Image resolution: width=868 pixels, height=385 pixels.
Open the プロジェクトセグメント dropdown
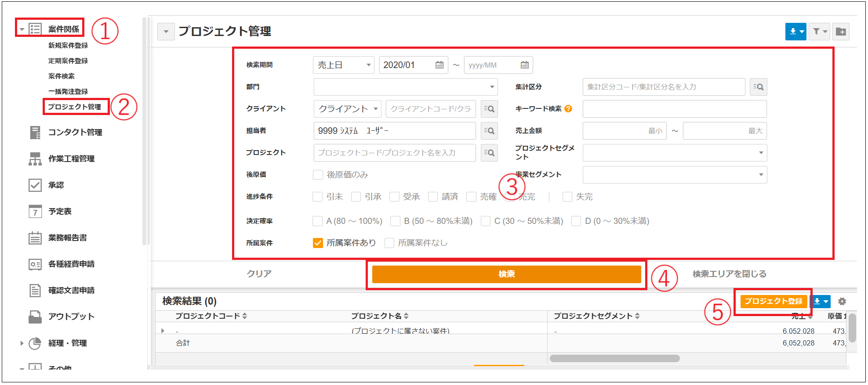(x=675, y=153)
